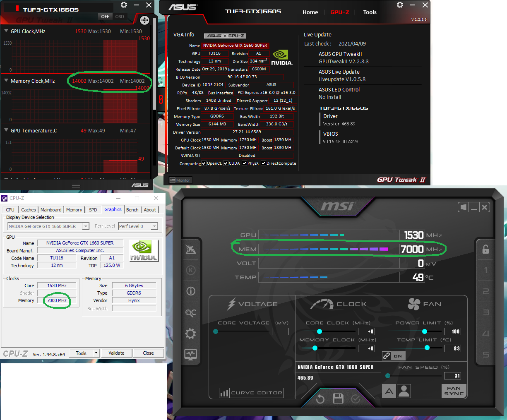Click the save profile floppy disk icon
Image resolution: width=507 pixels, height=420 pixels.
click(338, 399)
